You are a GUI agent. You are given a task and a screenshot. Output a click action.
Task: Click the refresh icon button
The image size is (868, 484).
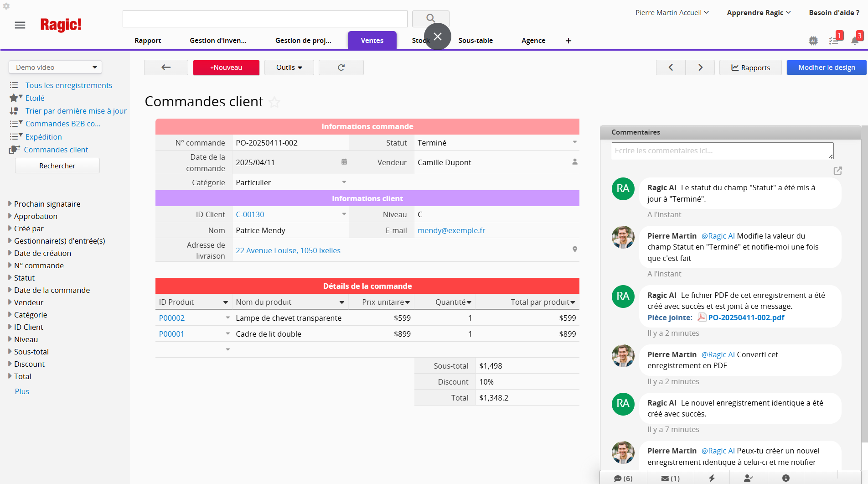pos(341,68)
